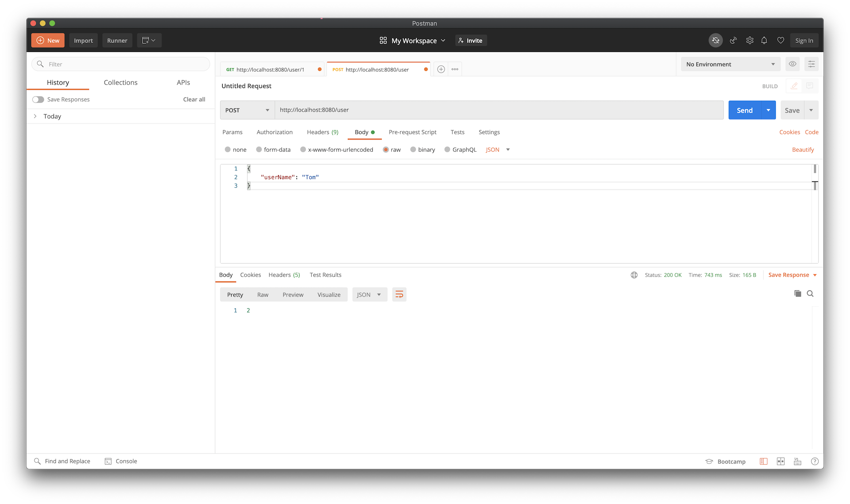Click the search icon in response panel
This screenshot has width=850, height=504.
point(810,293)
